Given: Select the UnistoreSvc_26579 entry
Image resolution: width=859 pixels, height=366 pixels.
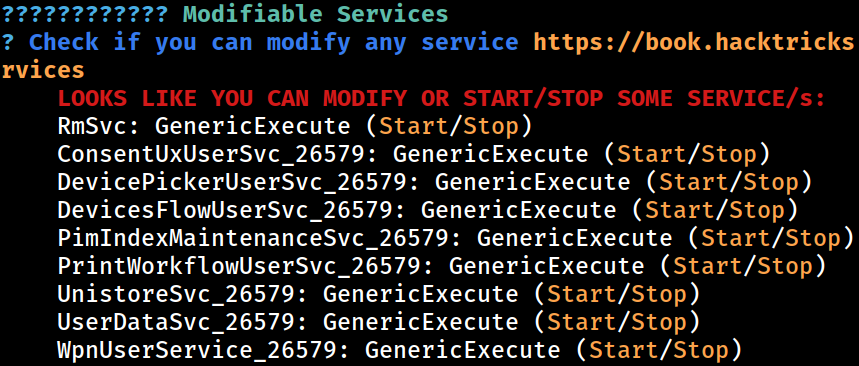Looking at the screenshot, I should [176, 294].
